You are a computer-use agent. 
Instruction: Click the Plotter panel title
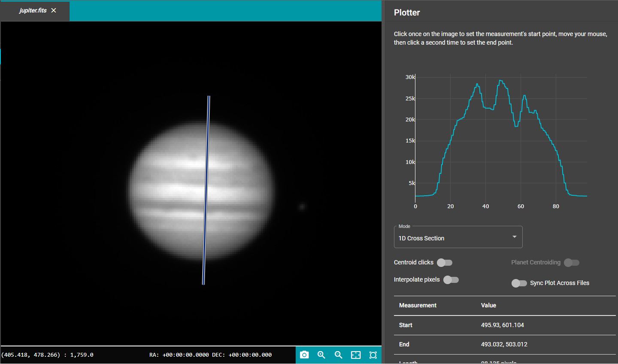click(x=407, y=12)
